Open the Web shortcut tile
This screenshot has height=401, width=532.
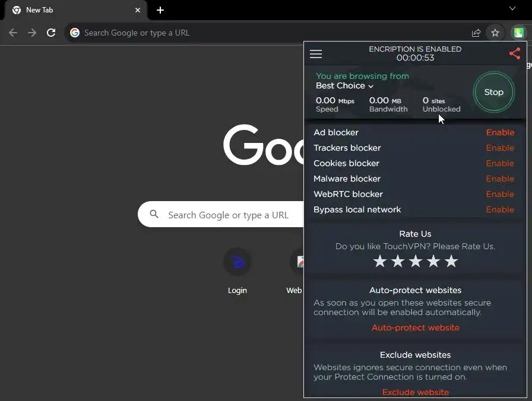[x=295, y=271]
